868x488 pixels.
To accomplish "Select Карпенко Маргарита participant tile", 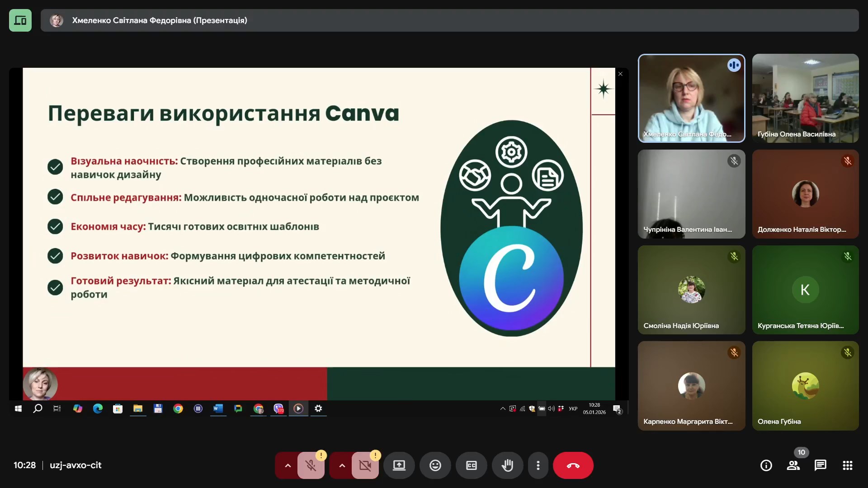I will pos(691,385).
